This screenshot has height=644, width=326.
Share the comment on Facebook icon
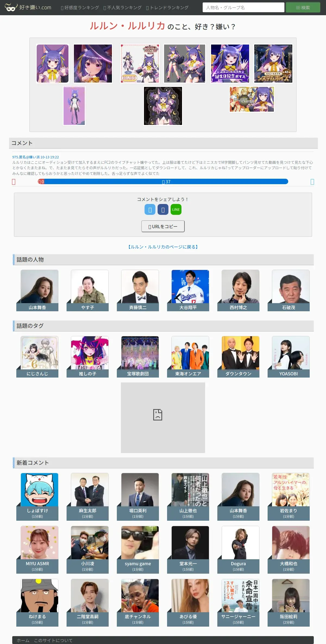click(163, 209)
